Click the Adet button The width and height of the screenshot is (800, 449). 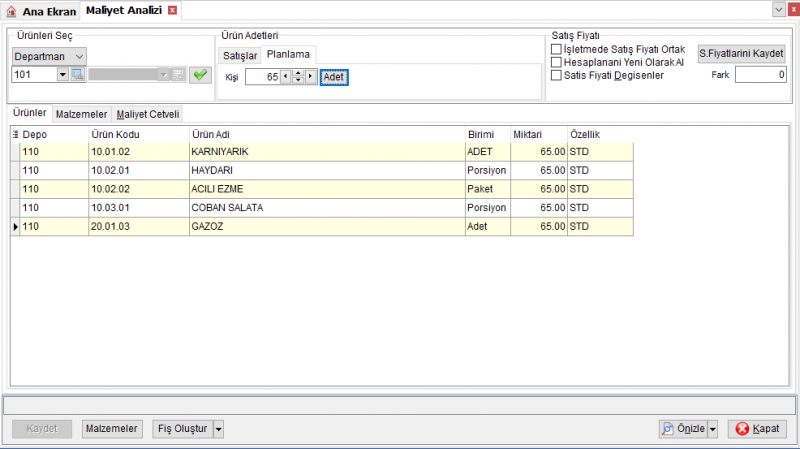pos(334,77)
